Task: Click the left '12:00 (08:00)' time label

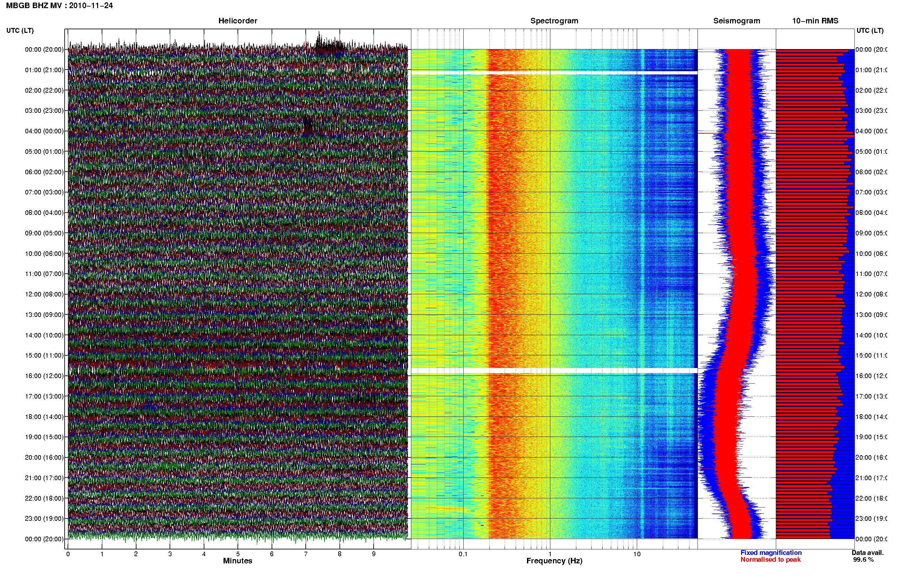Action: 44,294
